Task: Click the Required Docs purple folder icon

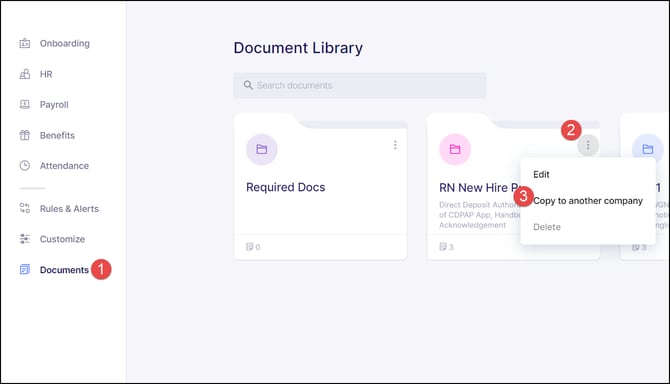Action: 262,149
